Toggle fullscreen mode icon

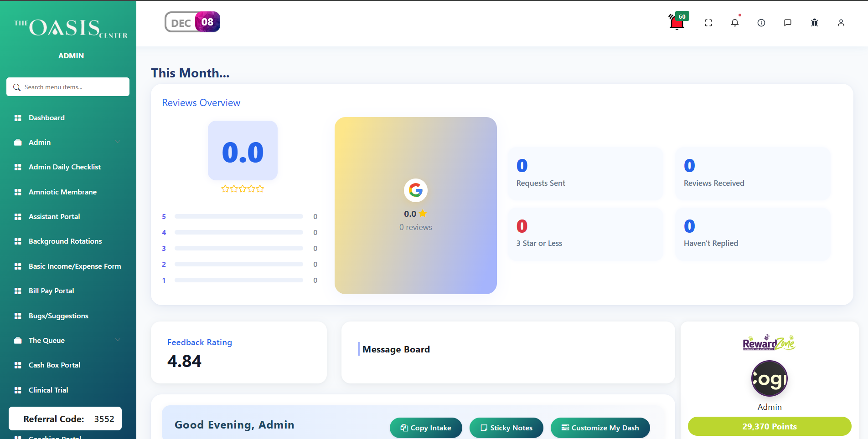(708, 23)
